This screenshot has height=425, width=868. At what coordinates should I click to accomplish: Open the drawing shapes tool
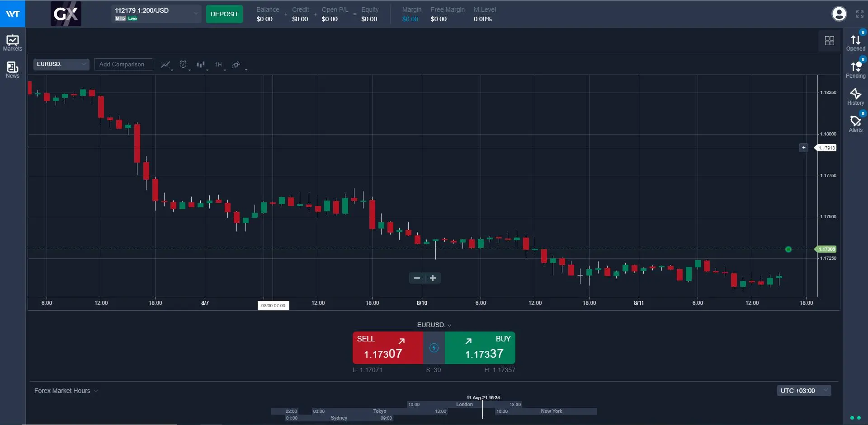pyautogui.click(x=236, y=65)
